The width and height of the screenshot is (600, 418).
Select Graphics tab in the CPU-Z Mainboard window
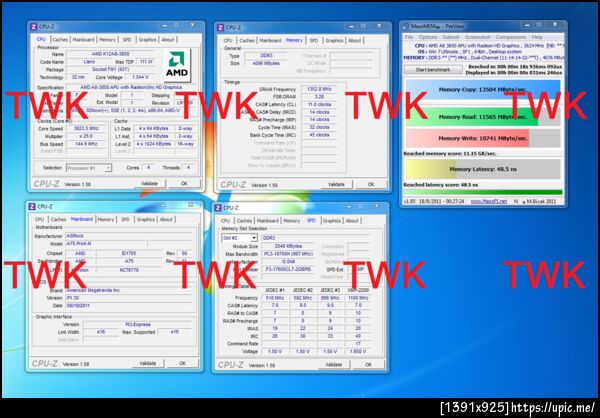click(x=146, y=220)
